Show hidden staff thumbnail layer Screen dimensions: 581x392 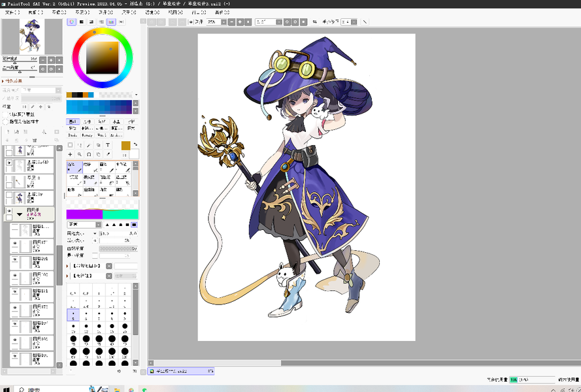click(9, 179)
